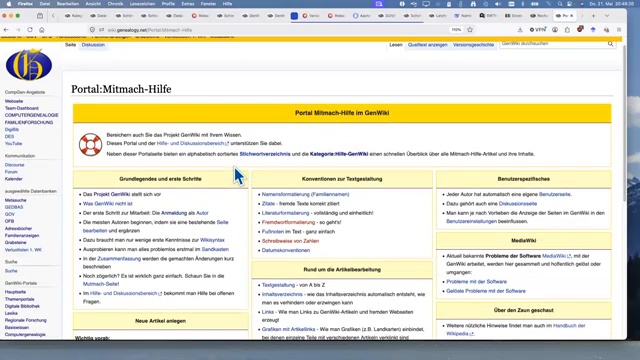
Task: Open the extensions puzzle icon
Action: pyautogui.click(x=567, y=30)
